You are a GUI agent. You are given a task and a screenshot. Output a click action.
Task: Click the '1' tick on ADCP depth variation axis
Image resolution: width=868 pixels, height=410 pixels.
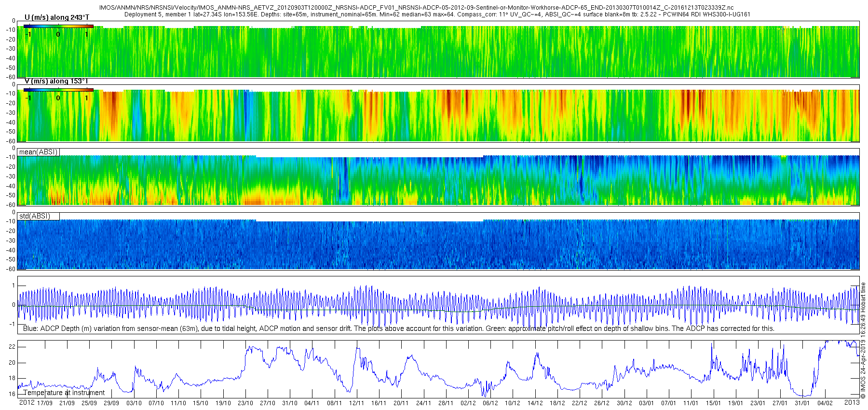pyautogui.click(x=14, y=286)
